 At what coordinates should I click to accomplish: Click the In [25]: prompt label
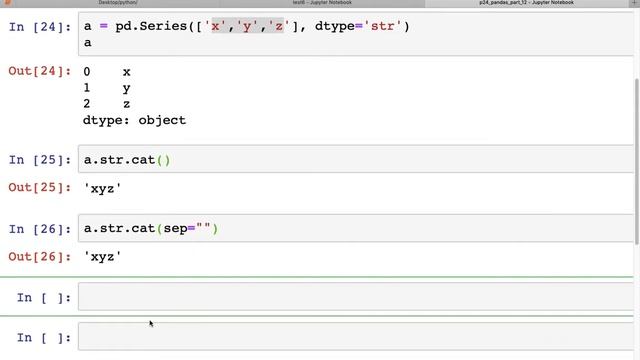click(x=40, y=160)
